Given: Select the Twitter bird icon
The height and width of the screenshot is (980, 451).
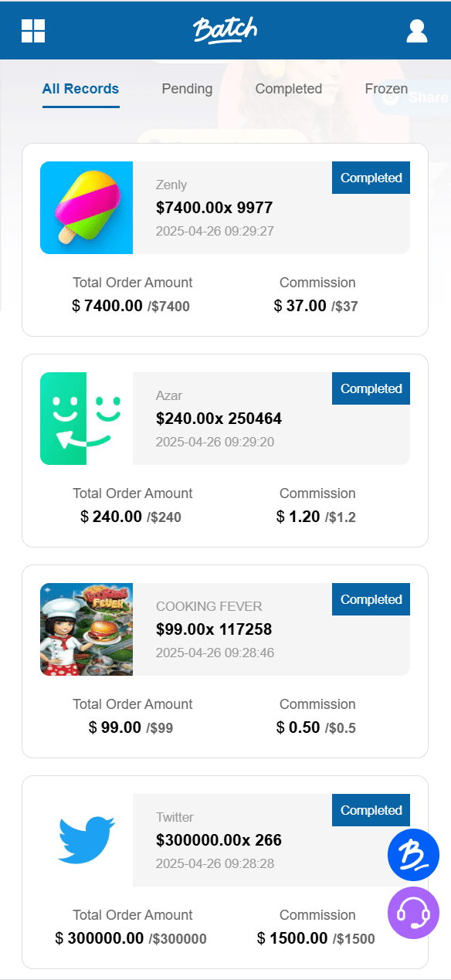Looking at the screenshot, I should click(x=86, y=840).
